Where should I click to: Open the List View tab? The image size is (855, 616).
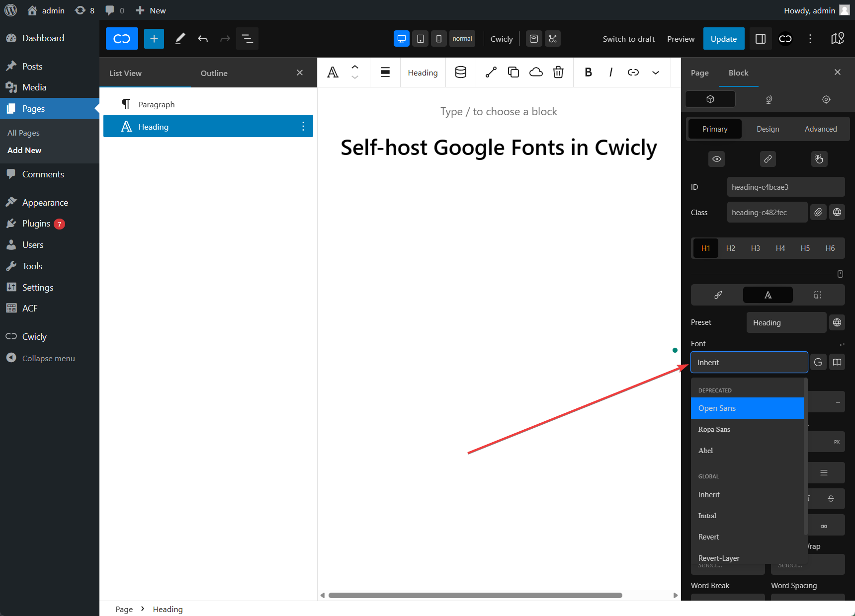pyautogui.click(x=125, y=73)
